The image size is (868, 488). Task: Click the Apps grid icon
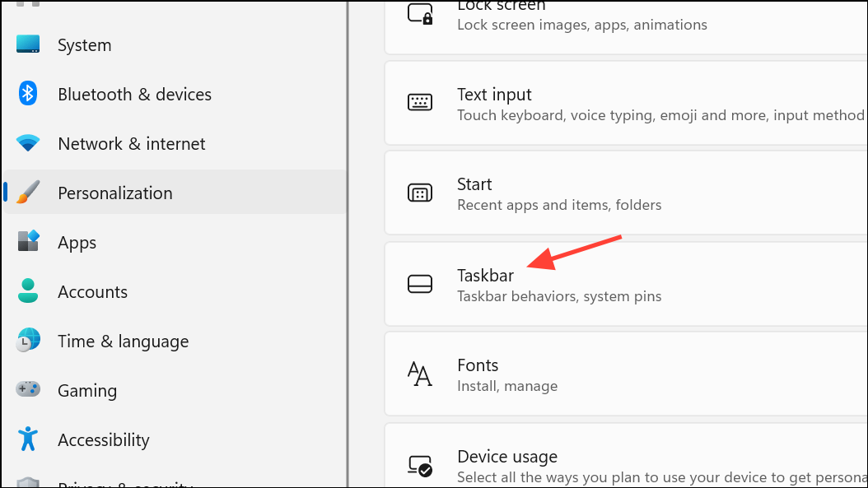tap(28, 242)
